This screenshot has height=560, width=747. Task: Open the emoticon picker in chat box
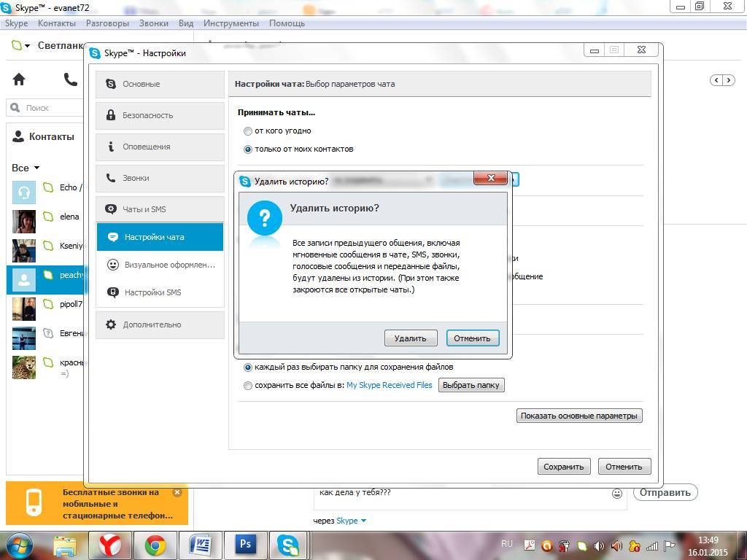[x=617, y=494]
